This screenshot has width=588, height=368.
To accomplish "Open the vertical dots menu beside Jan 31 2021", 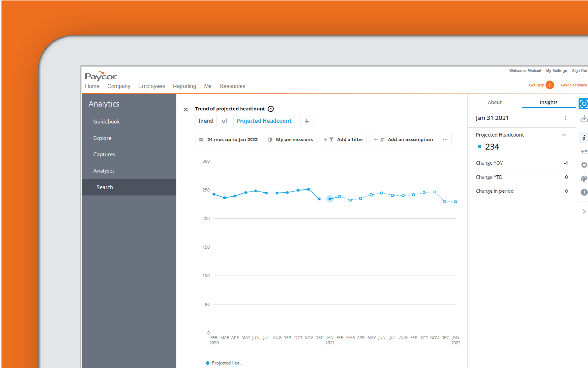I will coord(565,118).
